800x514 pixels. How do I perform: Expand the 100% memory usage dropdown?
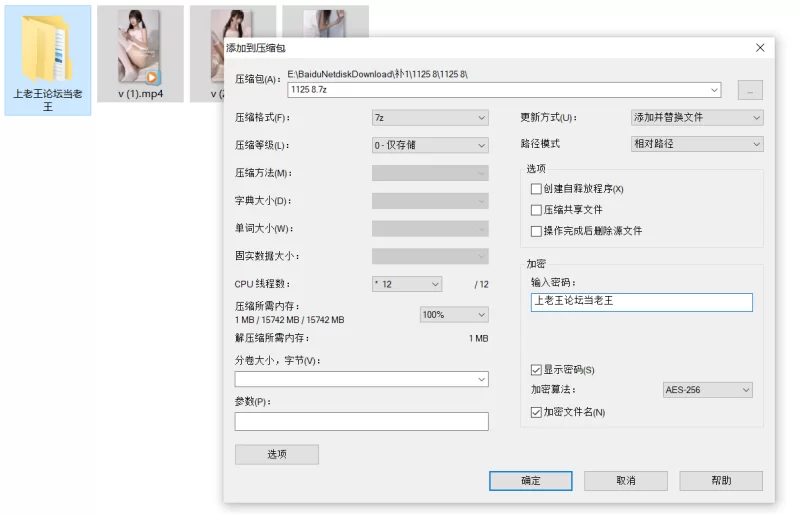(x=454, y=314)
